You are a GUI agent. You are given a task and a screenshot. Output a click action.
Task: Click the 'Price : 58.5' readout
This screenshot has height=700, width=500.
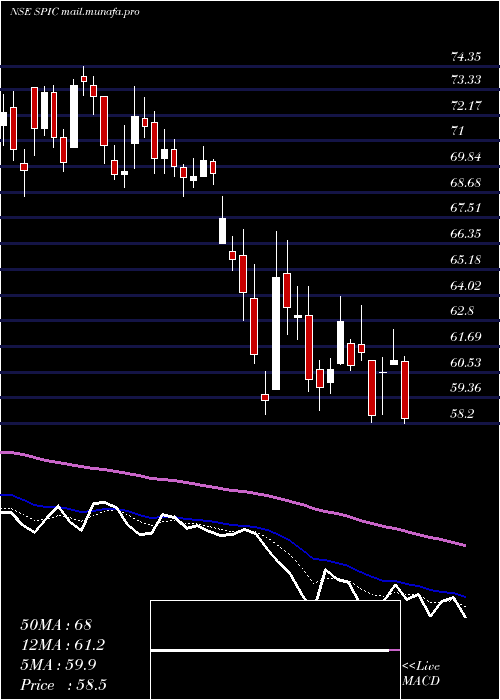pos(64,685)
